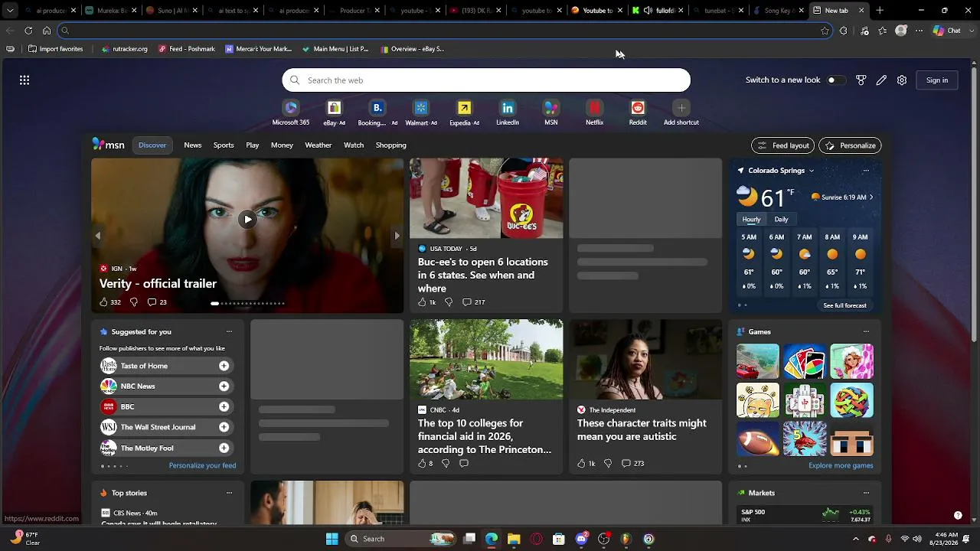Click the edit background pencil icon
The image size is (980, 551).
click(882, 80)
